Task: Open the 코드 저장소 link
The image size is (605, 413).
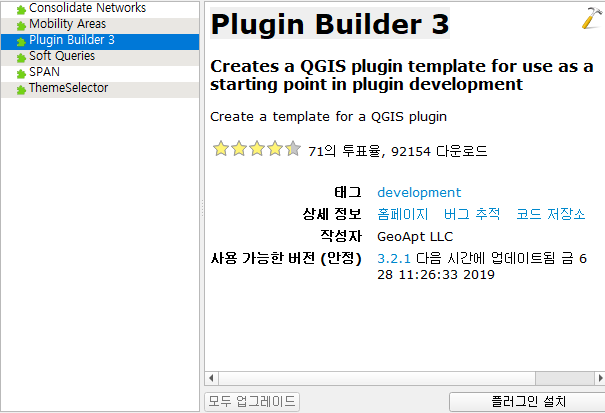Action: pyautogui.click(x=551, y=214)
